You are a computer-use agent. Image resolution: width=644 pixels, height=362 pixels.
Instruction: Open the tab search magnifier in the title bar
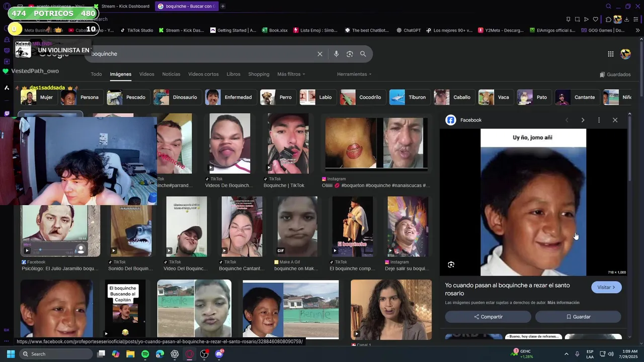click(x=608, y=6)
